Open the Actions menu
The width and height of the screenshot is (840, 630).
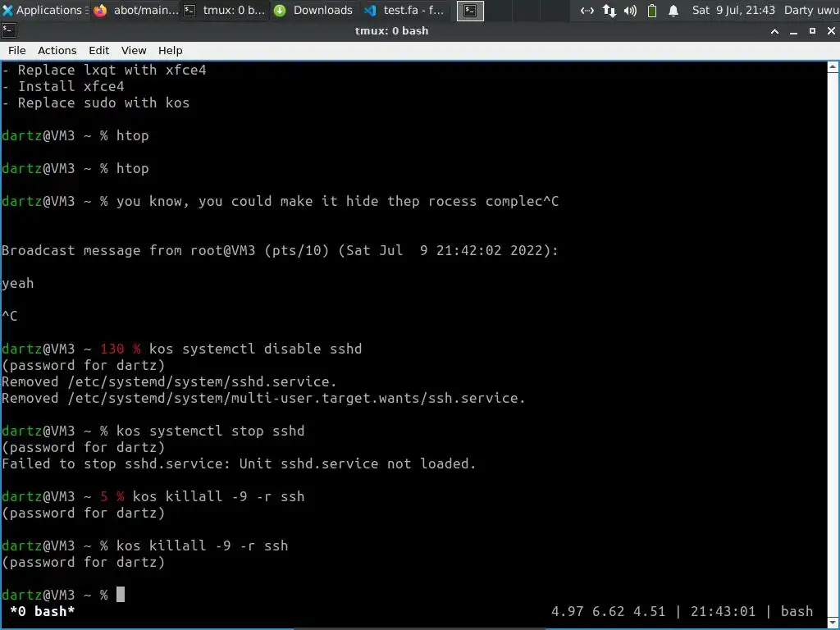tap(57, 50)
